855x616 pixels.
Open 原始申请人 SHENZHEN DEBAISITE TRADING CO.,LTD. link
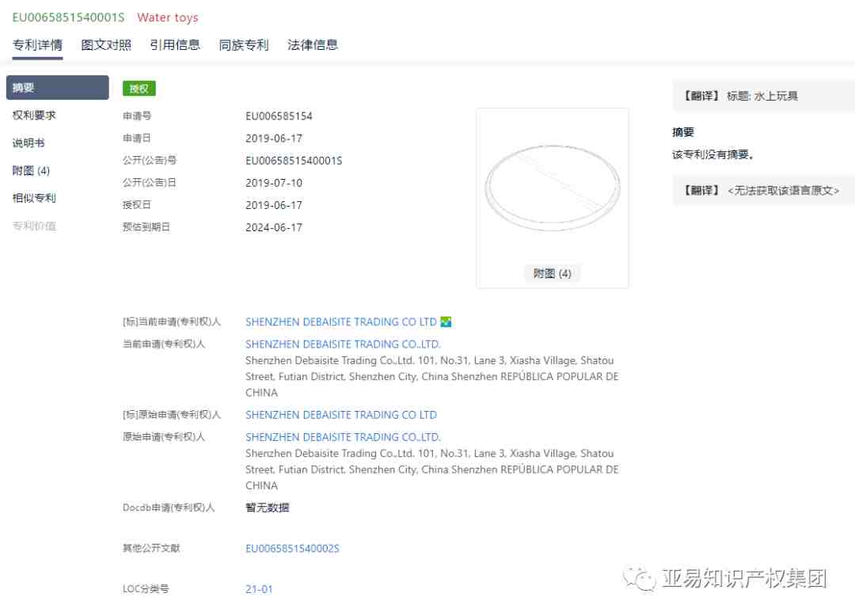[x=343, y=437]
